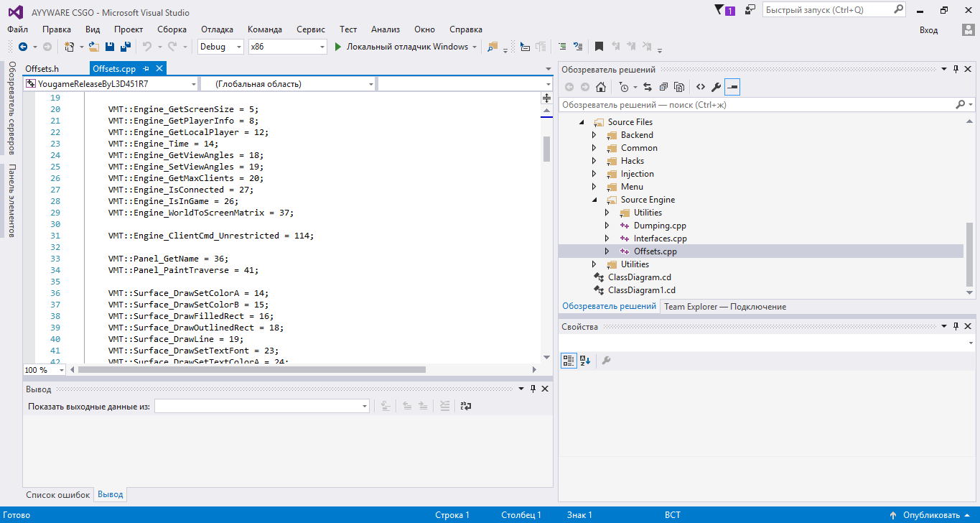Click the Undo arrow icon
Viewport: 980px width, 523px height.
[x=146, y=47]
